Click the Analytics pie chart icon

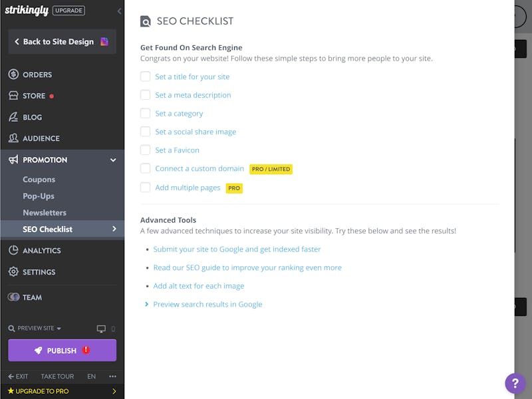coord(13,251)
